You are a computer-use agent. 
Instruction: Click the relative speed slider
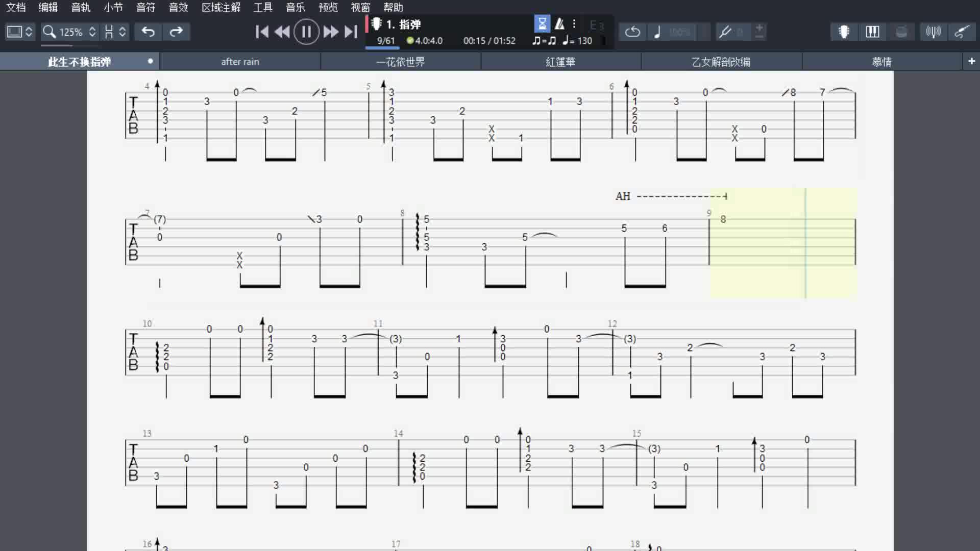coord(679,32)
